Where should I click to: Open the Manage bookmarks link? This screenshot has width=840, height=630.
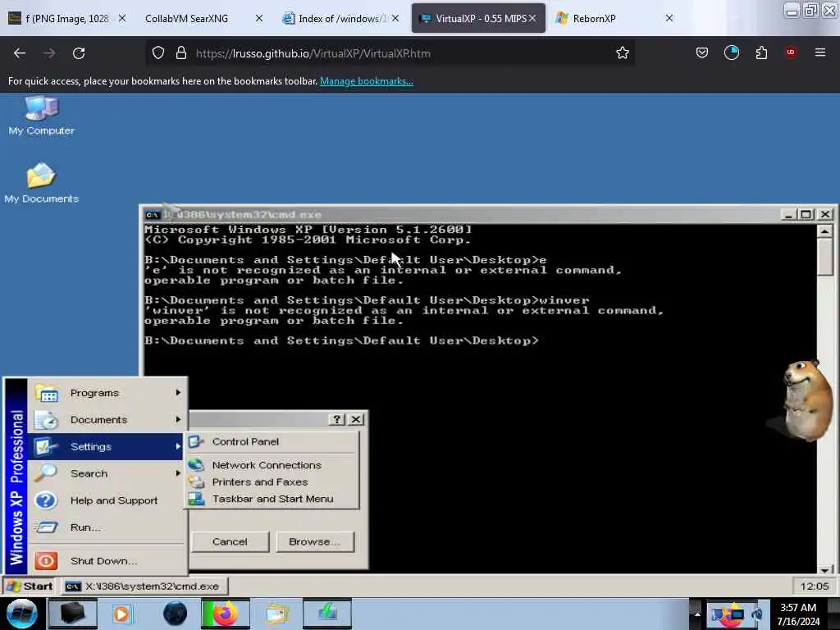(x=367, y=81)
